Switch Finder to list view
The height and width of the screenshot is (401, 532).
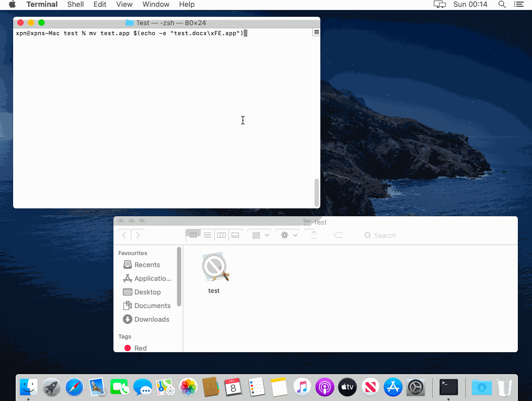(x=207, y=235)
